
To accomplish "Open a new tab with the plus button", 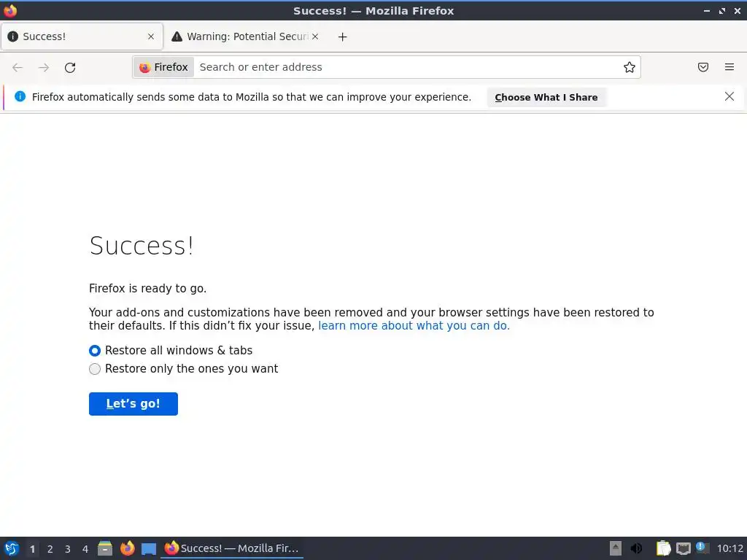I will [343, 36].
